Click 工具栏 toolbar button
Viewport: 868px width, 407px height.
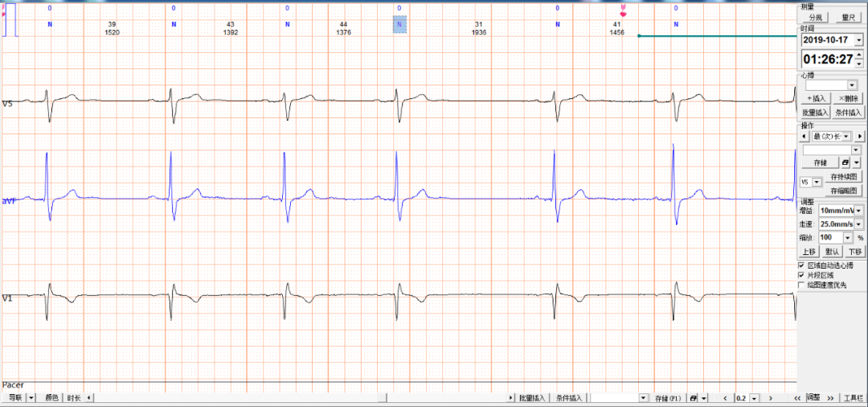[x=853, y=397]
